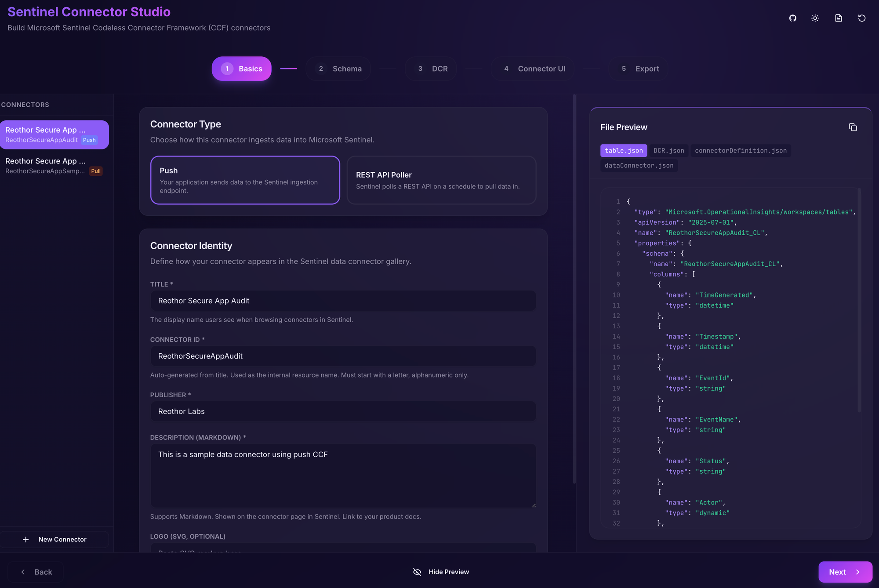Click the plus icon for New Connector
The image size is (879, 588).
pos(26,539)
